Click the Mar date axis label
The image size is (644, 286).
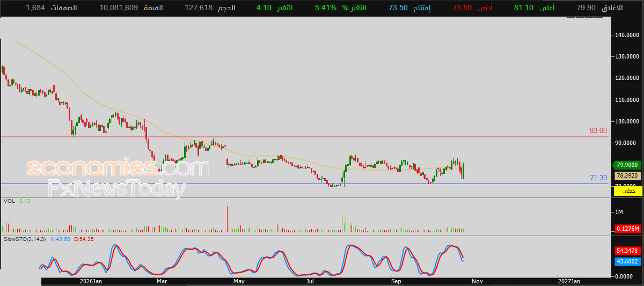pyautogui.click(x=162, y=281)
